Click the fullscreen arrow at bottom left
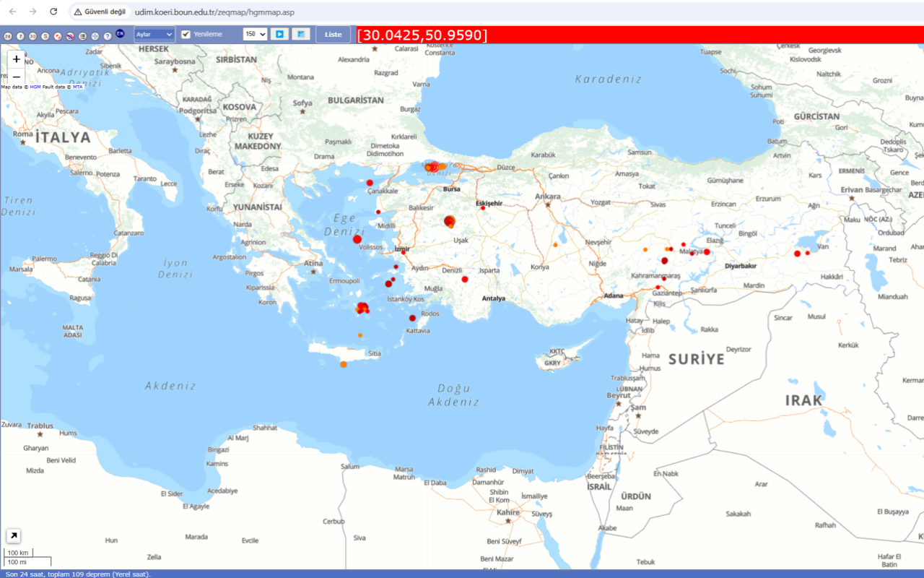 coord(13,535)
